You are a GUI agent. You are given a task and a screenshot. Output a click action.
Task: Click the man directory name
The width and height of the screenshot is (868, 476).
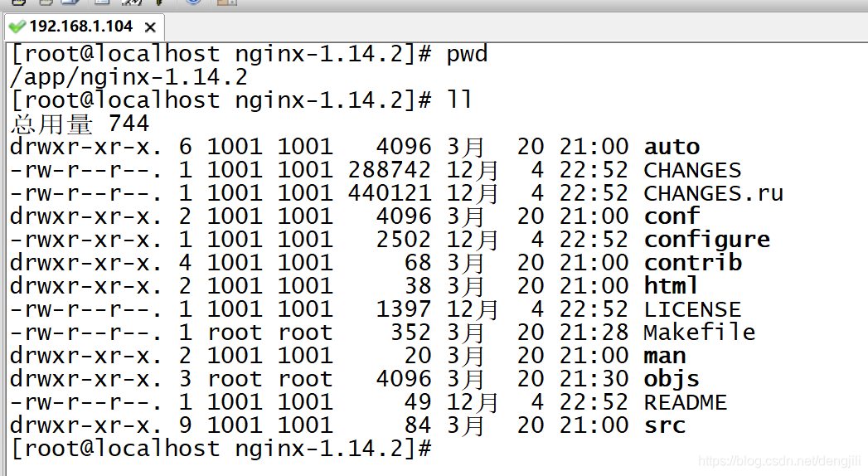click(665, 356)
